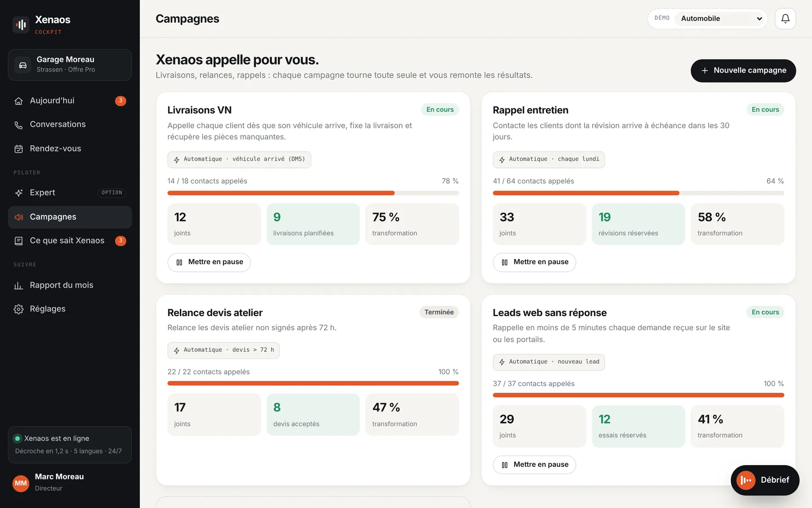Click the 8 devis acceptés stat tile
This screenshot has width=812, height=508.
313,415
